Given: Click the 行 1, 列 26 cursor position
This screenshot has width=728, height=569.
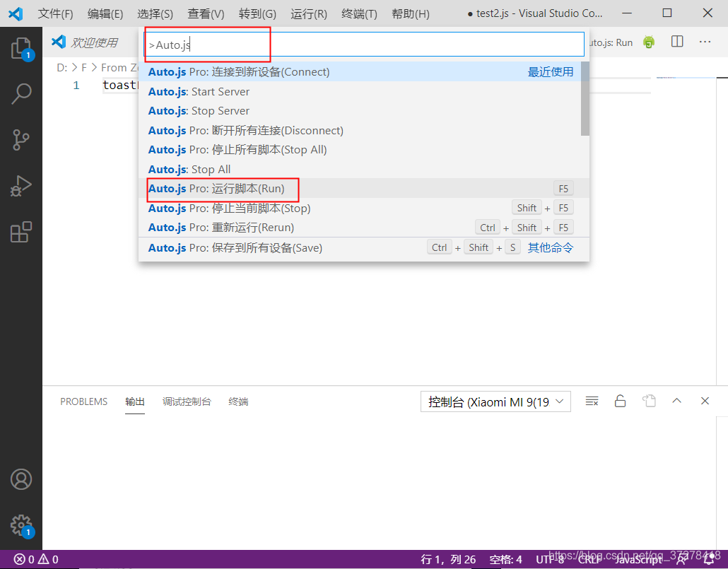Looking at the screenshot, I should tap(448, 559).
